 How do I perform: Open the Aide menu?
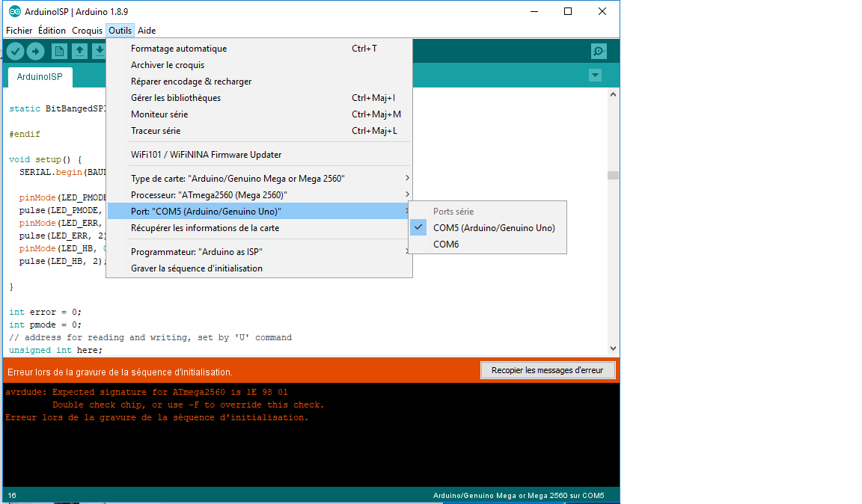point(147,31)
